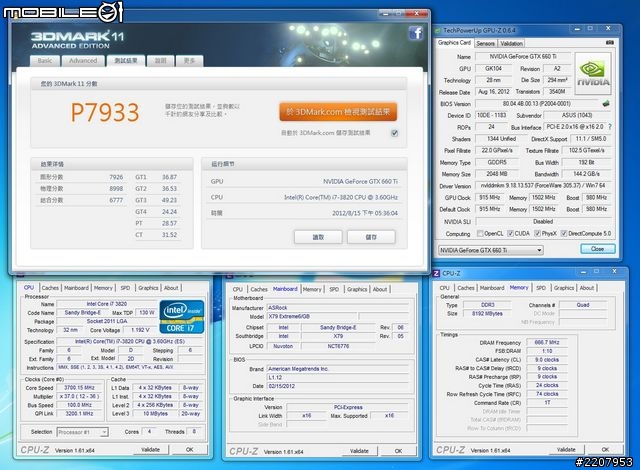Toggle the OpenCL checkbox in GPU-Z
The width and height of the screenshot is (640, 470).
[480, 233]
